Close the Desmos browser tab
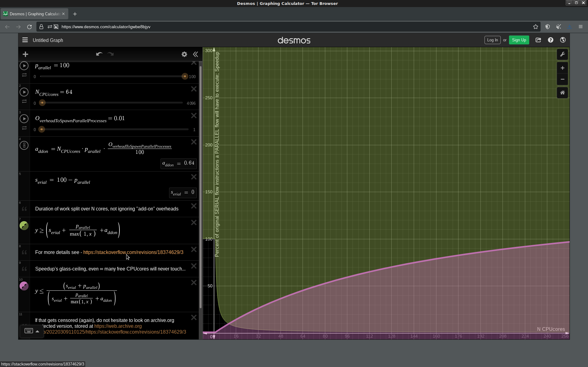 63,14
